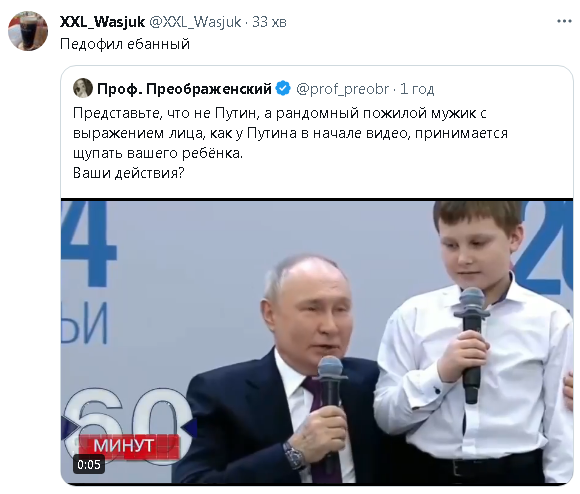Select the blue verified badge icon
This screenshot has height=494, width=580.
pos(283,89)
